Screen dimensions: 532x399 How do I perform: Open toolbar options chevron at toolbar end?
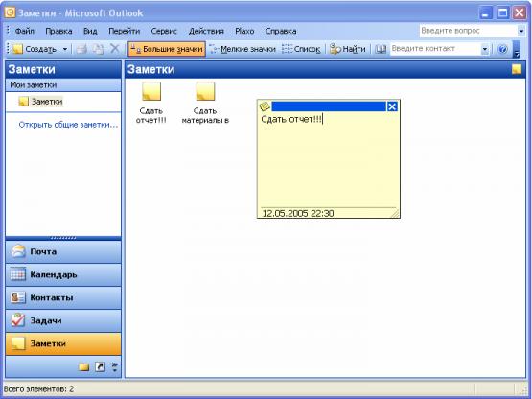[517, 49]
